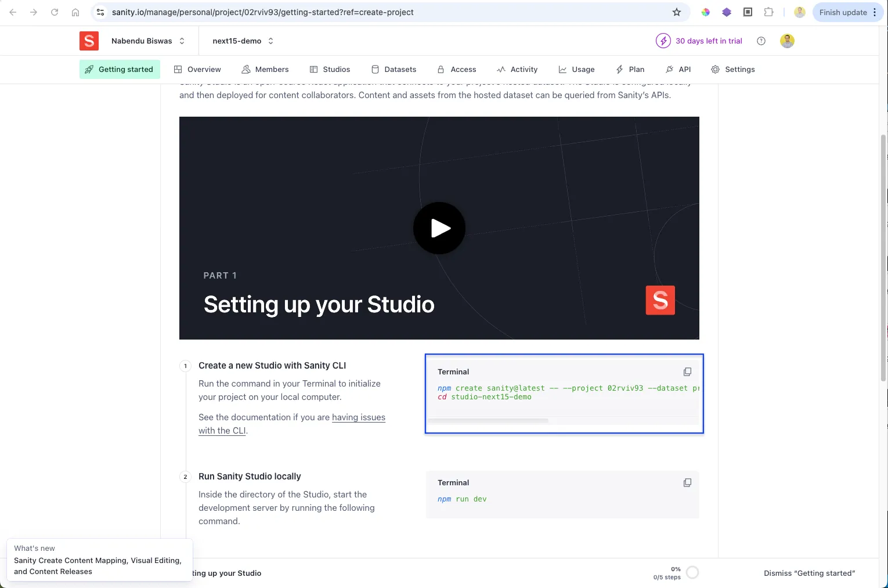This screenshot has width=888, height=588.
Task: Click the Sanity logo in the video
Action: pos(660,300)
